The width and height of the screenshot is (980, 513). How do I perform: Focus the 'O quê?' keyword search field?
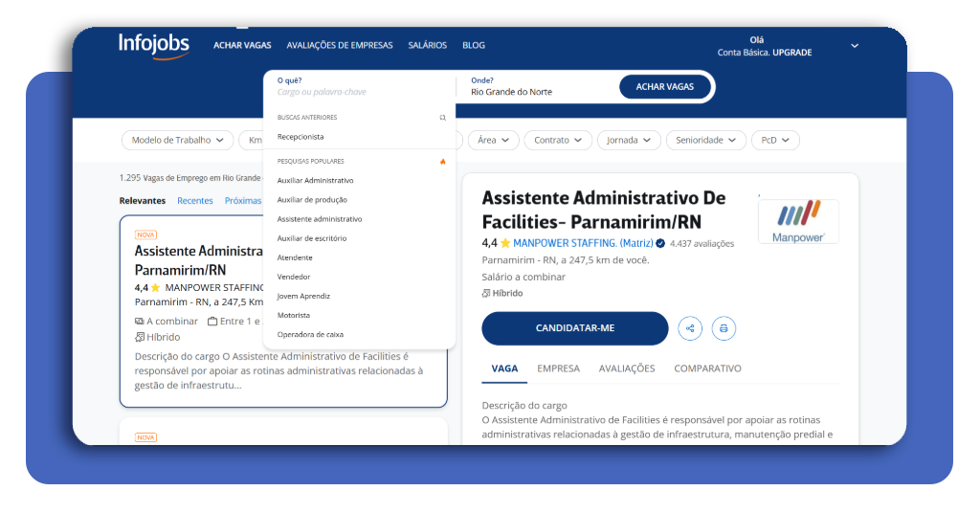point(360,87)
